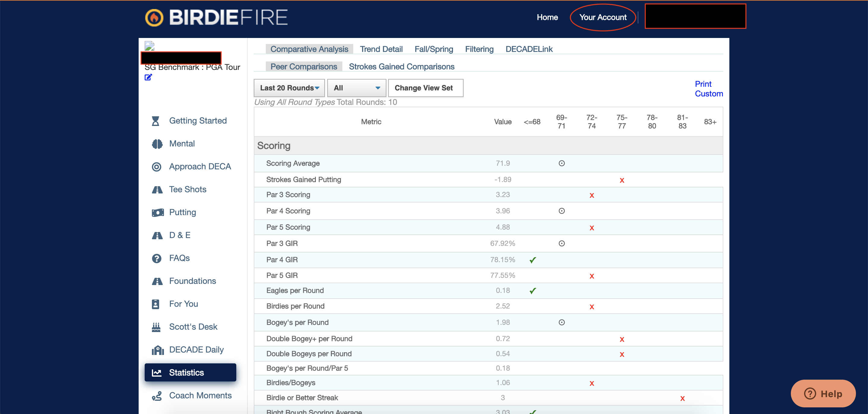Click the Coach Moments route icon
This screenshot has height=414, width=868.
[157, 396]
